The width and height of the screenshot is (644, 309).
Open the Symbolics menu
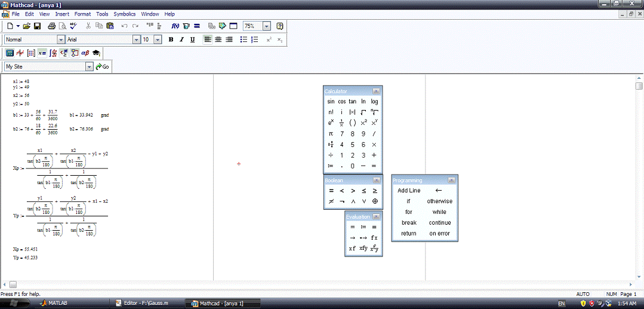124,14
